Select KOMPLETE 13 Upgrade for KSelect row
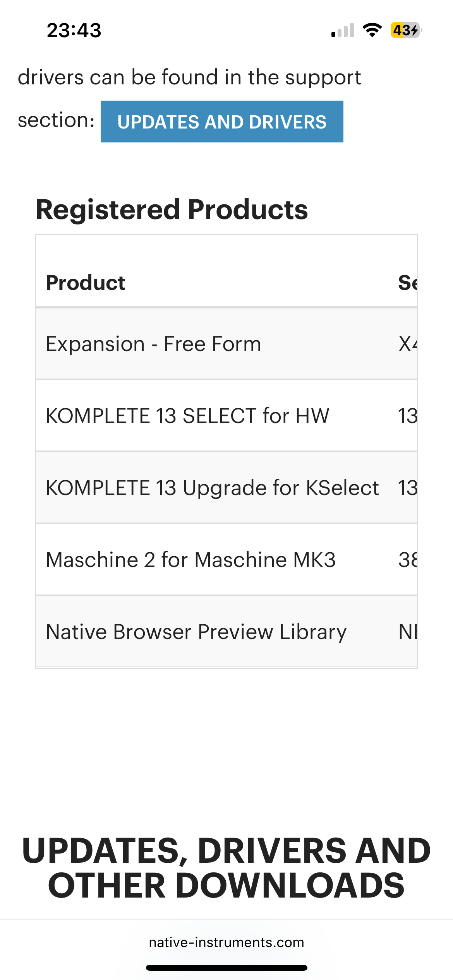 click(226, 488)
